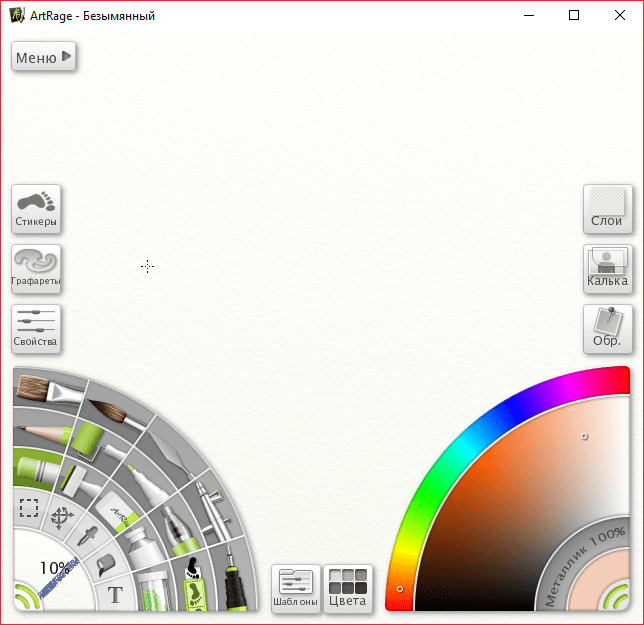
Task: Select the Glitter Tube tool
Action: point(154,589)
